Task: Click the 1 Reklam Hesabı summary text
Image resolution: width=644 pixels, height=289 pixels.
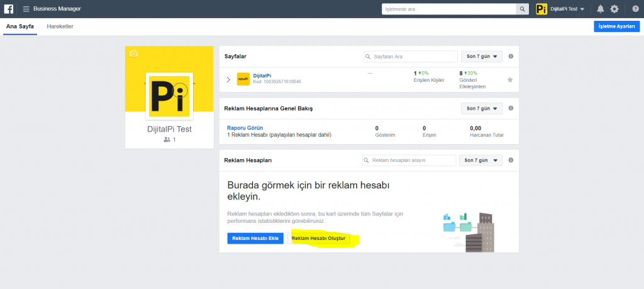Action: pos(279,135)
